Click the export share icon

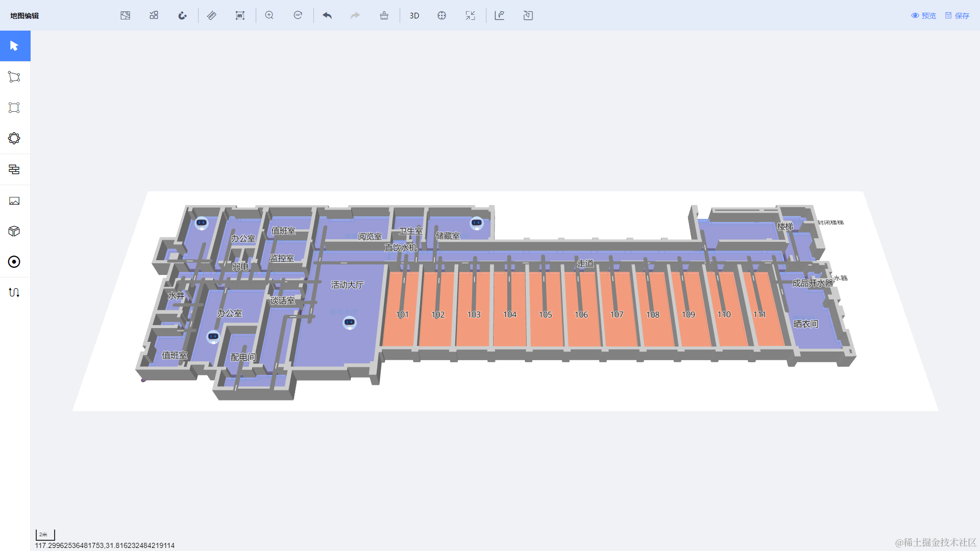pos(500,16)
